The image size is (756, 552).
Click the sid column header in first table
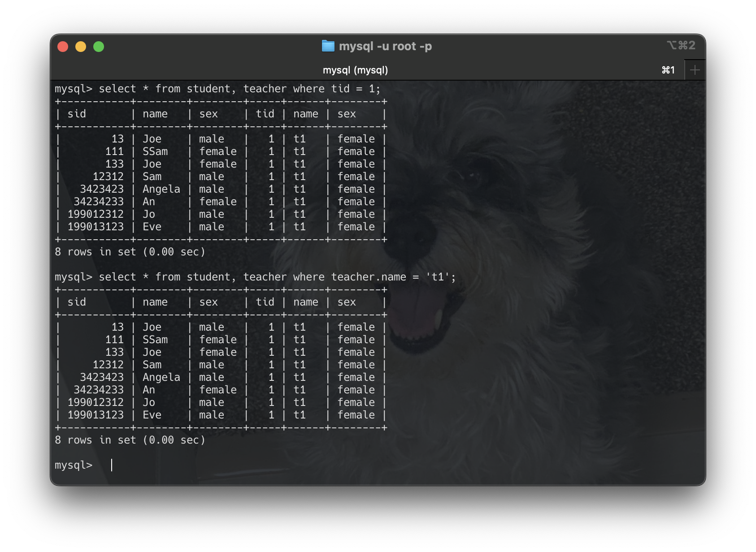tap(78, 114)
